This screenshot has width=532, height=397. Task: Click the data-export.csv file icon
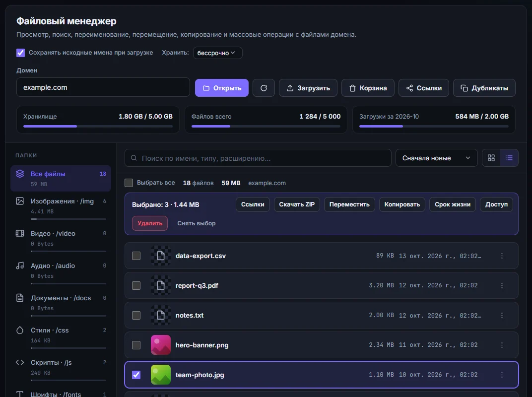[x=161, y=256]
